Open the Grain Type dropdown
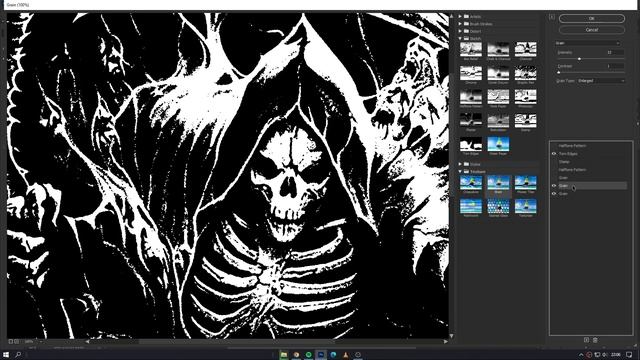The height and width of the screenshot is (360, 640). tap(601, 81)
